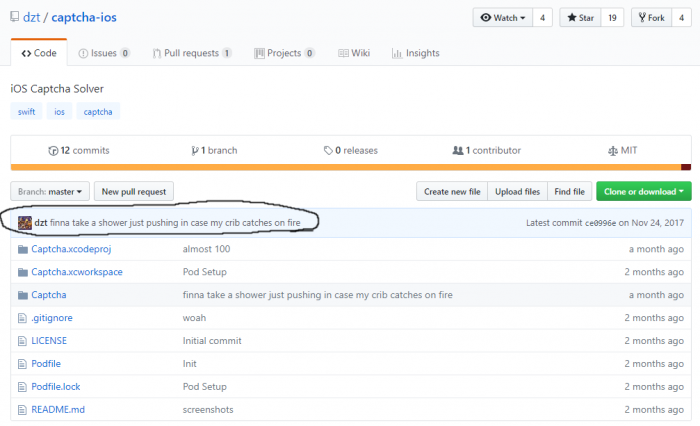Image resolution: width=700 pixels, height=426 pixels.
Task: Open the 'Initial commit' commit message
Action: click(x=212, y=341)
